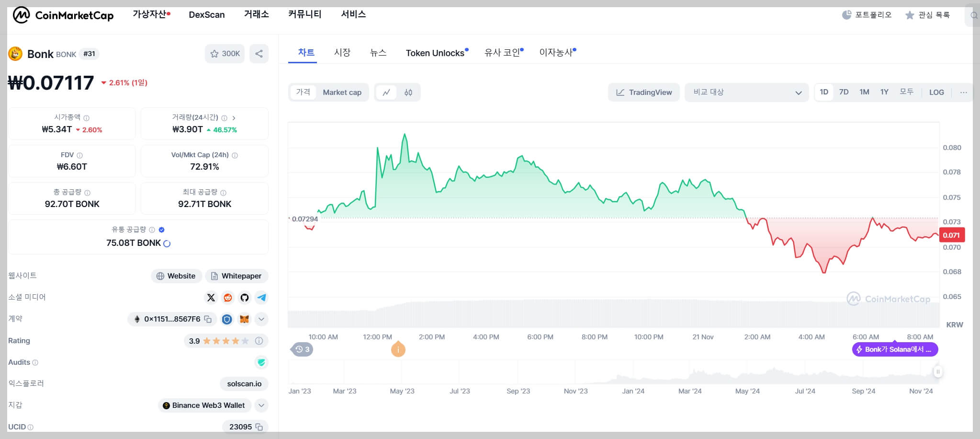Open the Bonk Whitepaper
Viewport: 980px width, 439px height.
point(237,276)
